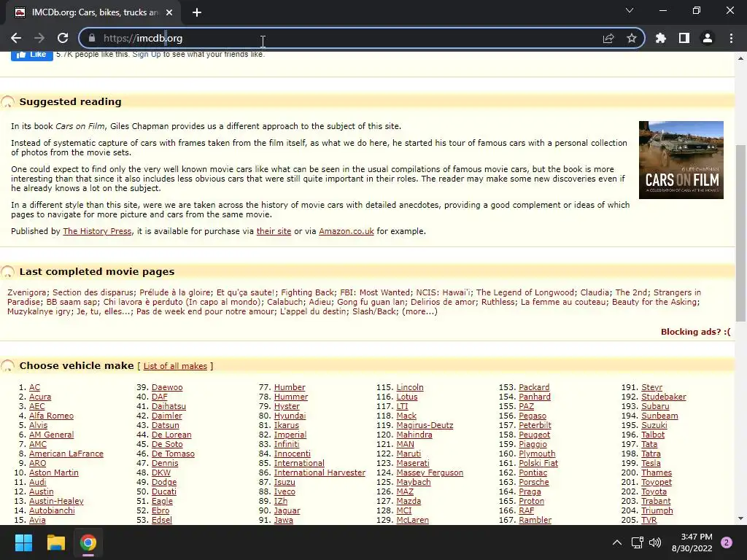Open the Zvenigora movie page
The width and height of the screenshot is (747, 560).
[27, 292]
